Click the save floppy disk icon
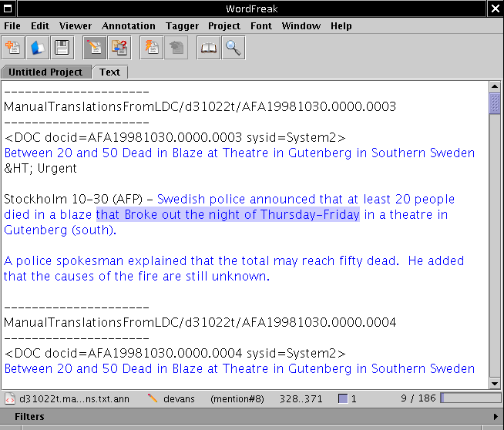 pyautogui.click(x=61, y=49)
